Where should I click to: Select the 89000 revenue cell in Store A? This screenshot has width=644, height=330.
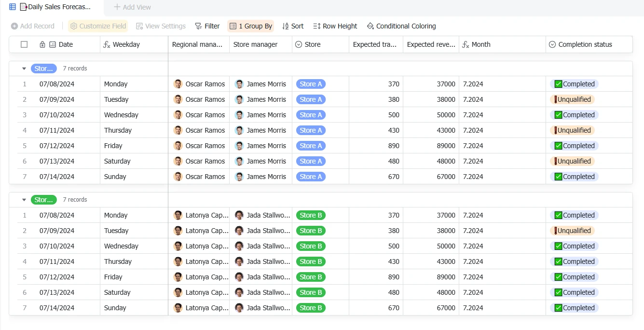coord(431,146)
